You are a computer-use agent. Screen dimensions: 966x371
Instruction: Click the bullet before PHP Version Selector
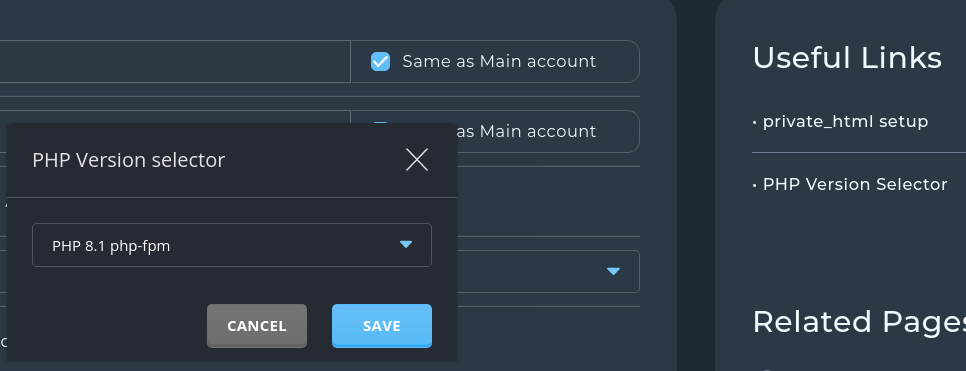click(x=755, y=185)
